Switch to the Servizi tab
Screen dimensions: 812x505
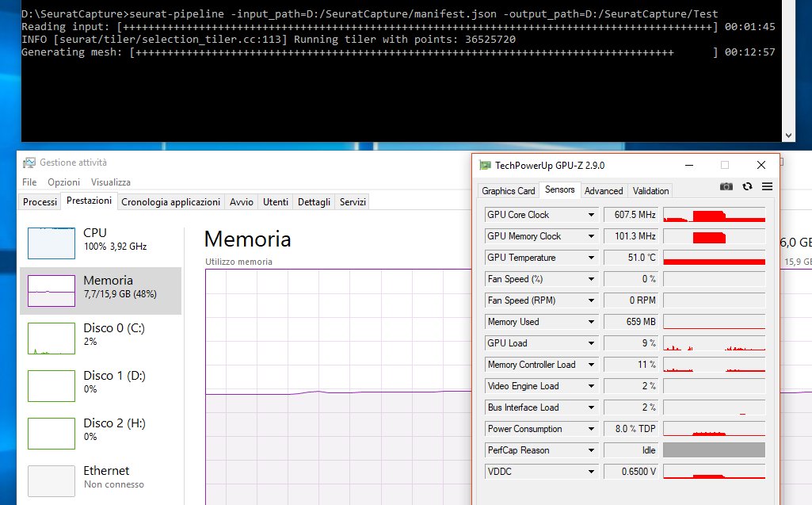pos(353,201)
